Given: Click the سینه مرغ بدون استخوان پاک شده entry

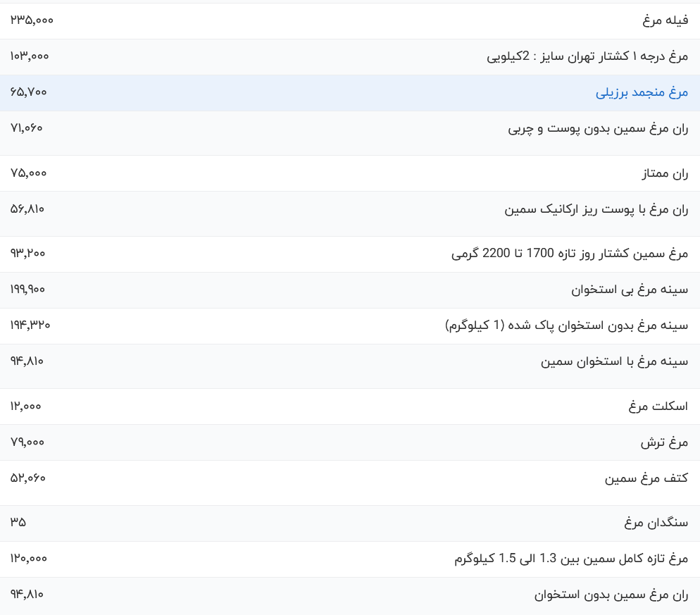Looking at the screenshot, I should point(567,325).
